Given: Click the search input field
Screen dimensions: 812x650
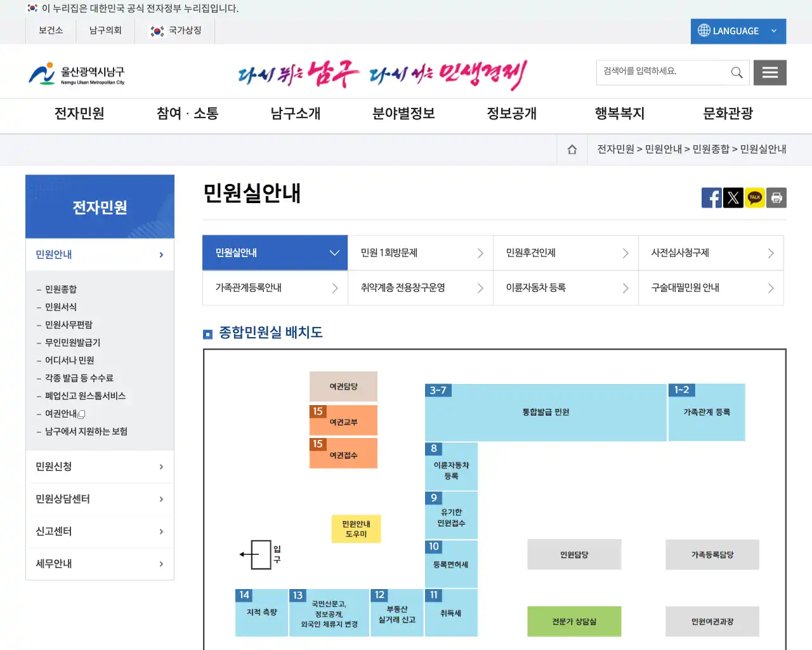Looking at the screenshot, I should point(663,72).
